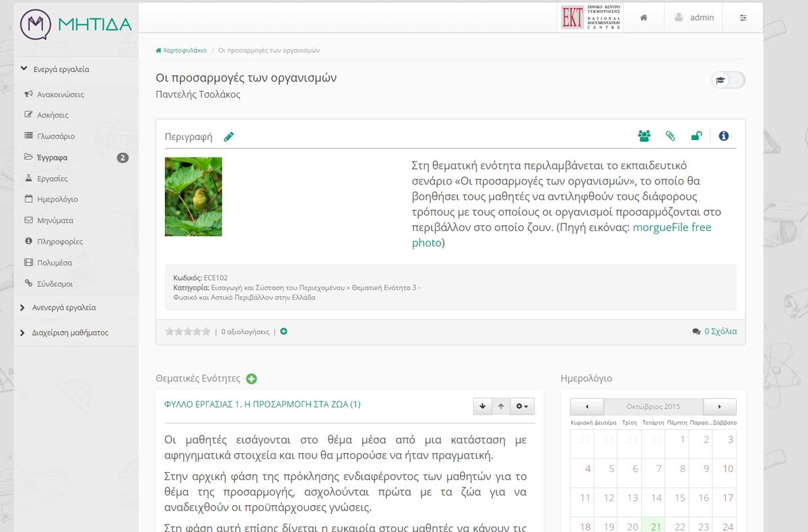Click the paperclip attachment icon
Viewport: 808px width, 532px height.
click(670, 136)
